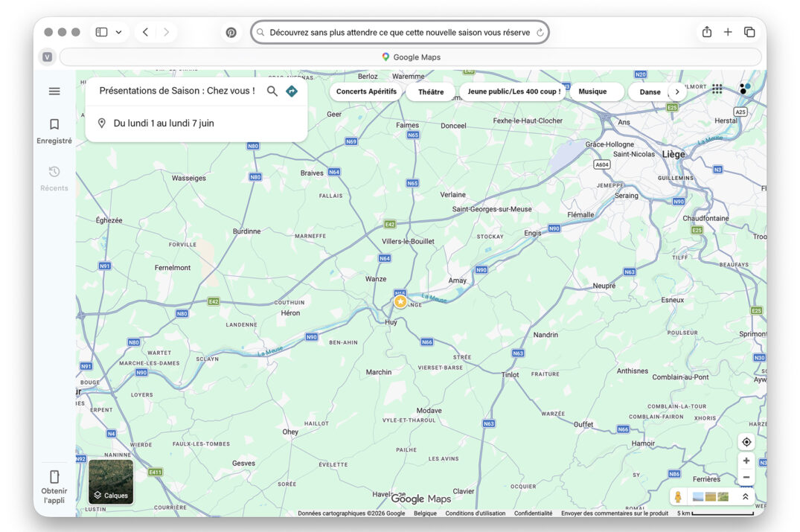800x532 pixels.
Task: Select the Concerts Apéritifs chip
Action: tap(366, 92)
